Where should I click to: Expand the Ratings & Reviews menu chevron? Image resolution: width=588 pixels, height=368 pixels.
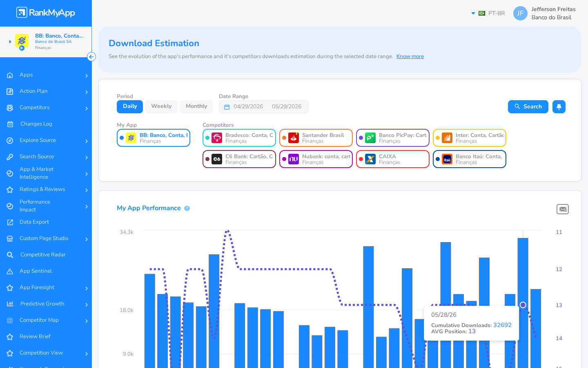click(x=87, y=190)
